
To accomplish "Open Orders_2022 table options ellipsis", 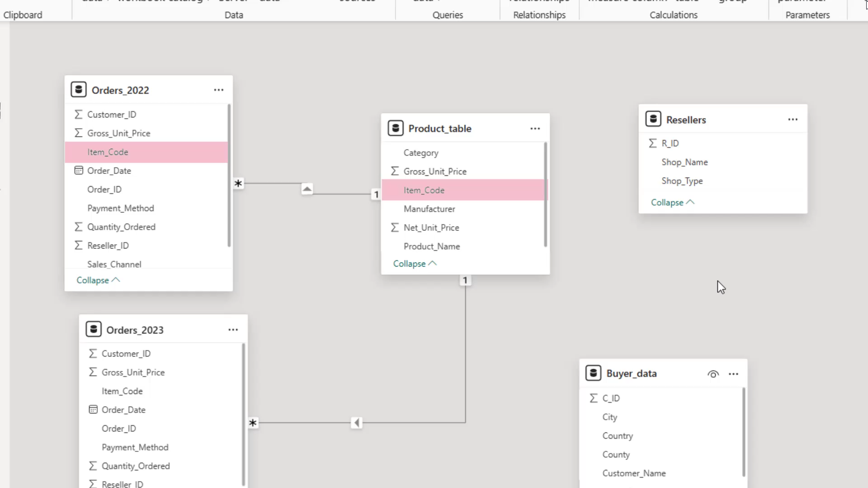I will 219,90.
